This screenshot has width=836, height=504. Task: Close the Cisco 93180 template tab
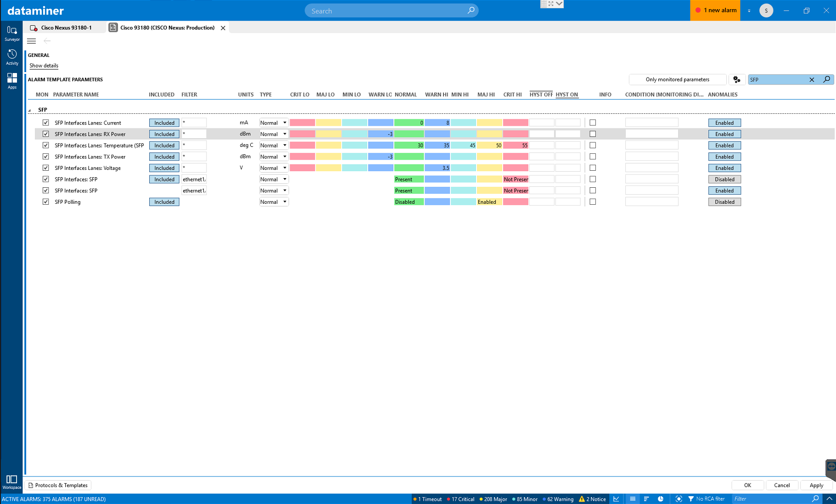[x=223, y=28]
